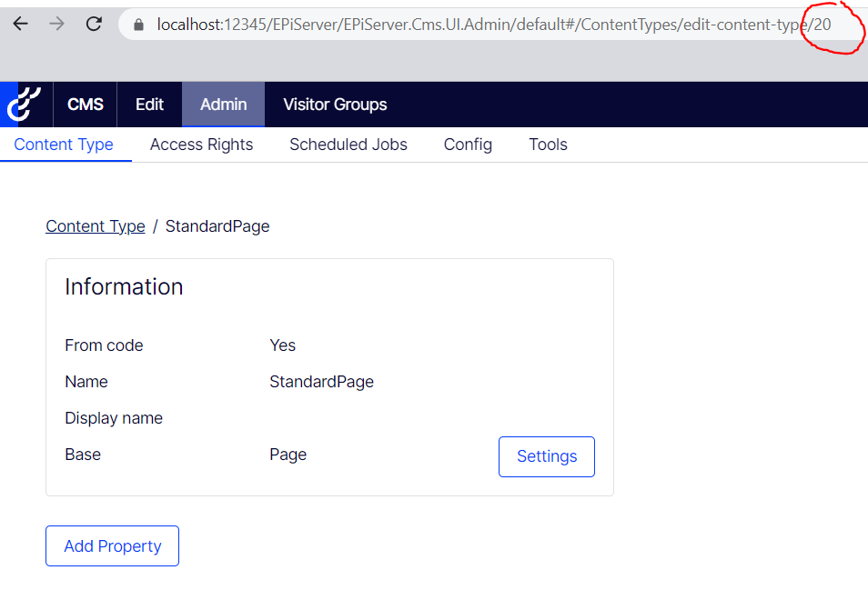The image size is (868, 590).
Task: Select the Content Type tab
Action: point(64,145)
